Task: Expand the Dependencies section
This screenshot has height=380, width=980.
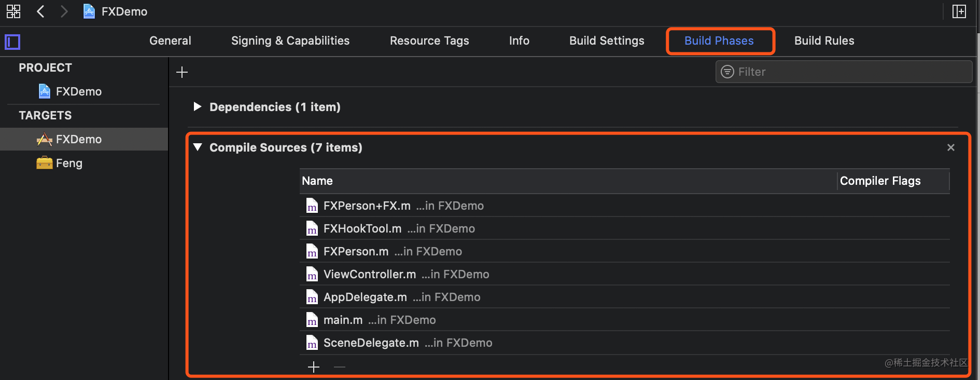Action: [197, 106]
